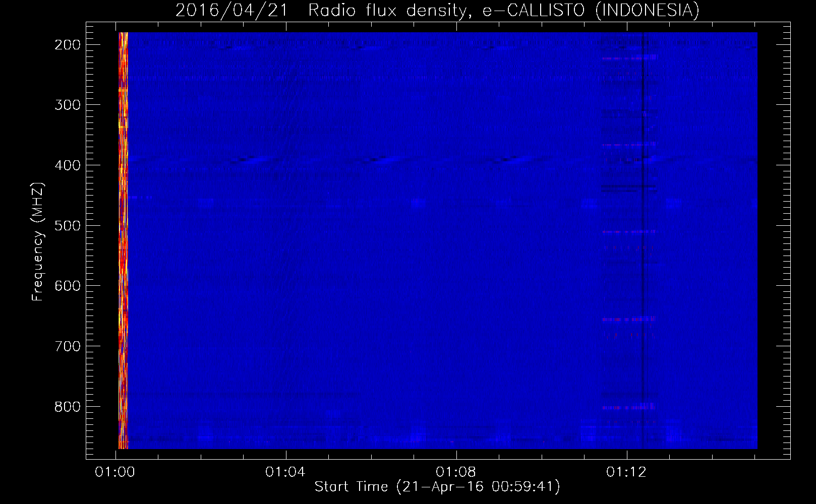Click the 01:00 time tick label

115,472
